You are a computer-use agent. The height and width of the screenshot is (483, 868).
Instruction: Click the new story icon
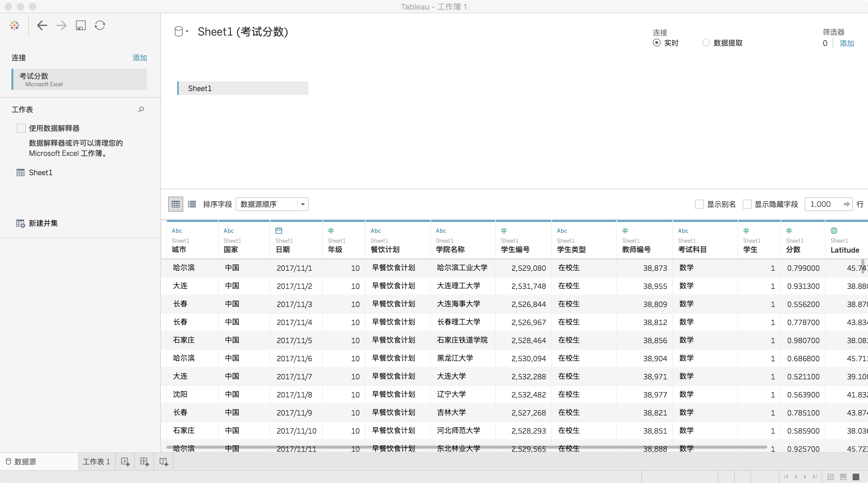[164, 461]
